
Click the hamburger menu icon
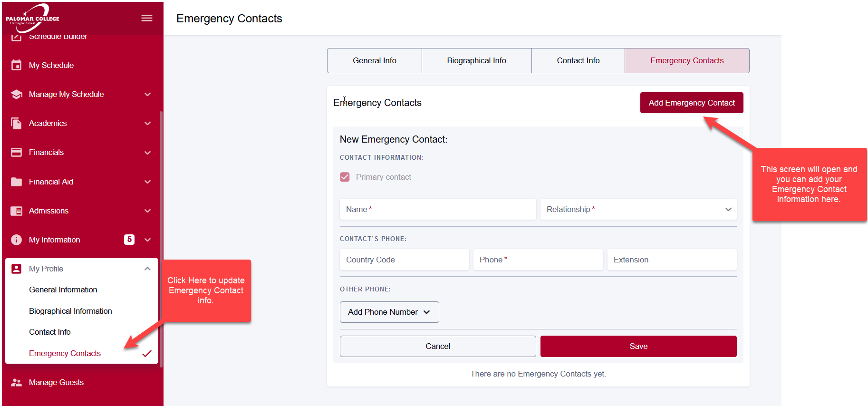coord(147,18)
